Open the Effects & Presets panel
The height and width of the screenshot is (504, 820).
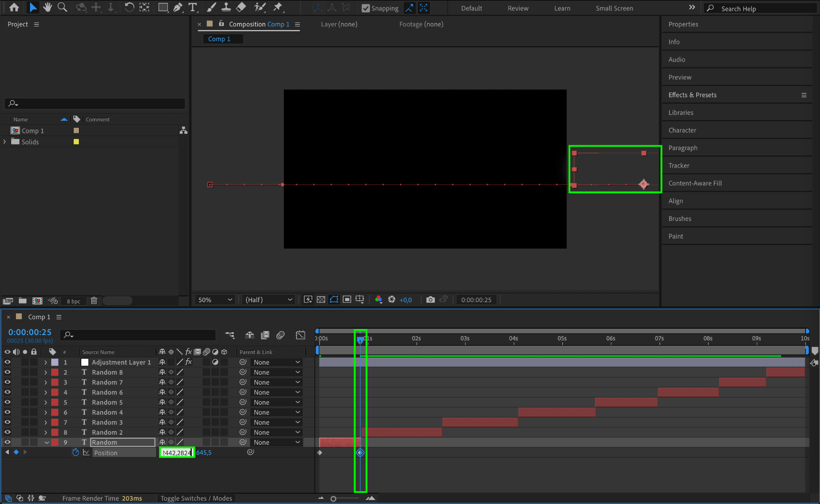692,95
